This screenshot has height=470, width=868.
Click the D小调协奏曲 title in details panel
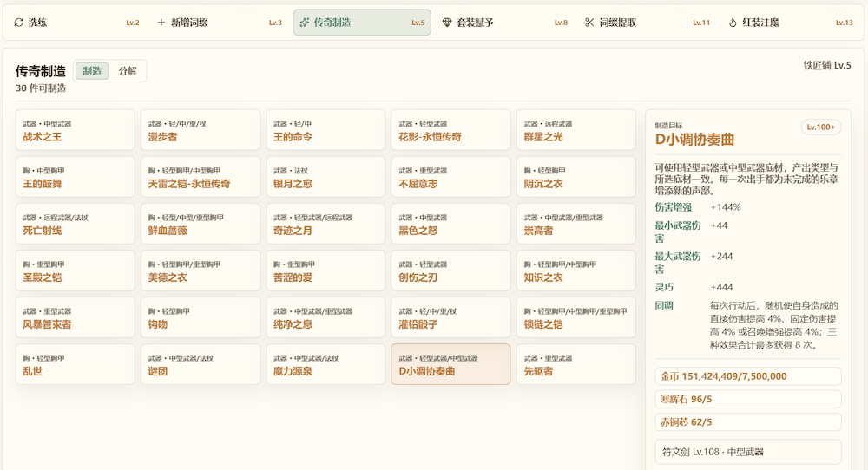point(694,140)
